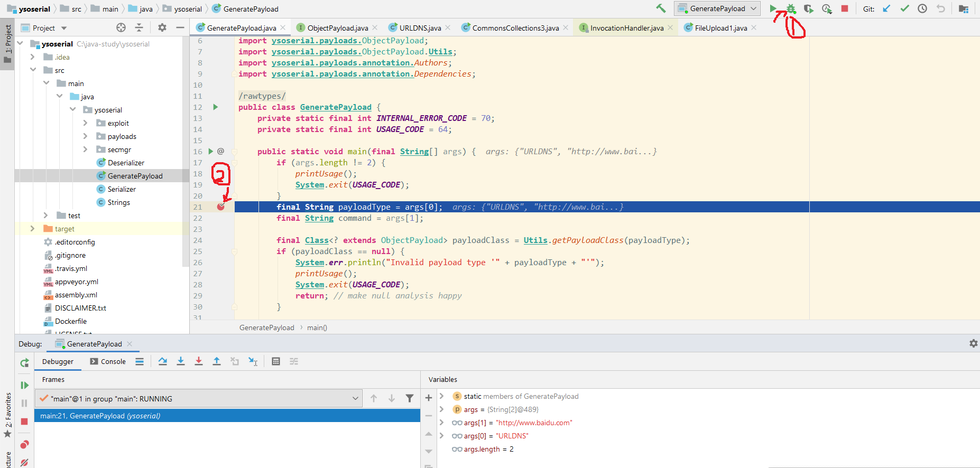Open the GeneratePayload run configuration dropdown
980x468 pixels.
pyautogui.click(x=717, y=8)
